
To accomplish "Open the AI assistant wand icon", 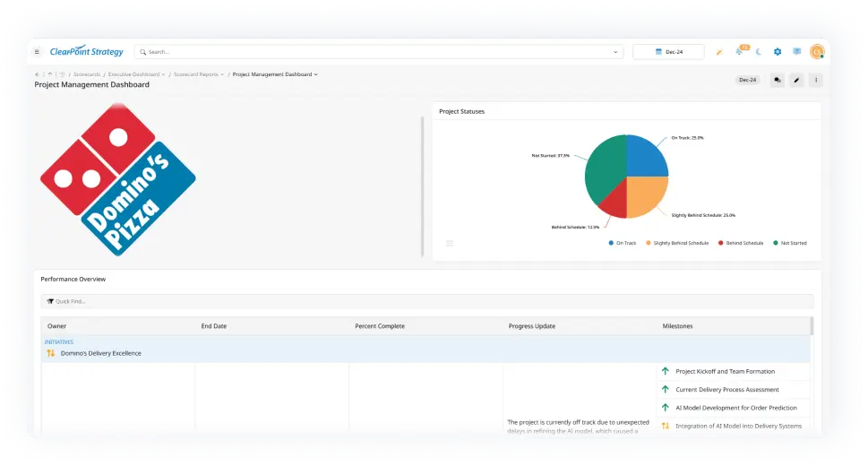I will click(x=719, y=52).
